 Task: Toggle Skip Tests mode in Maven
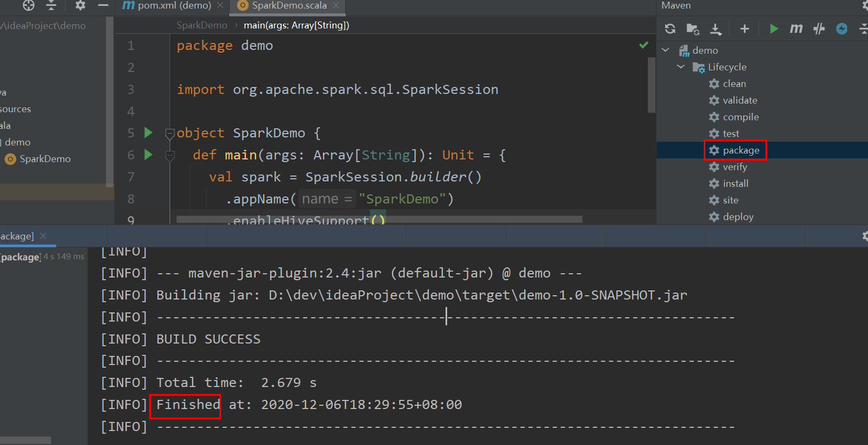pos(841,29)
